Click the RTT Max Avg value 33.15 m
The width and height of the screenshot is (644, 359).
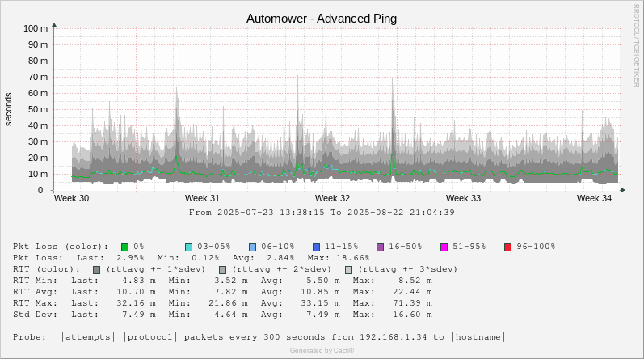tap(320, 303)
